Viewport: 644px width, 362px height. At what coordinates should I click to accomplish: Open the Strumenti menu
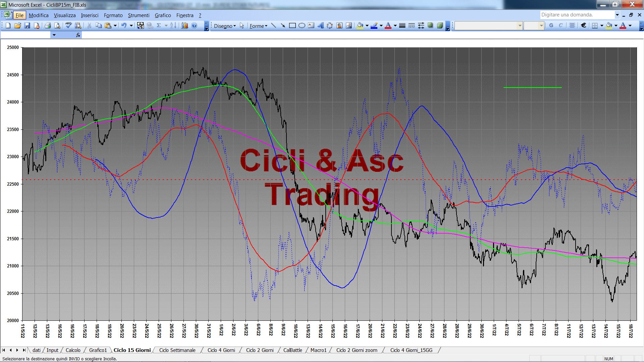139,15
